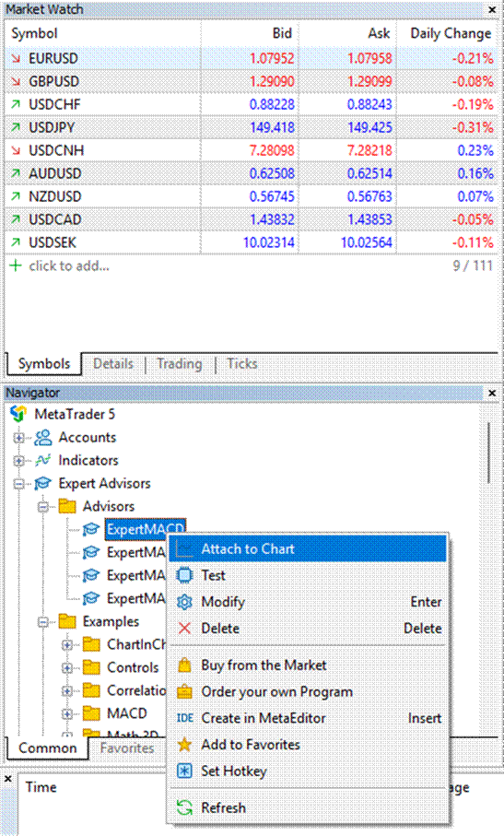Image resolution: width=504 pixels, height=836 pixels.
Task: Collapse the Examples folder node
Action: point(43,621)
